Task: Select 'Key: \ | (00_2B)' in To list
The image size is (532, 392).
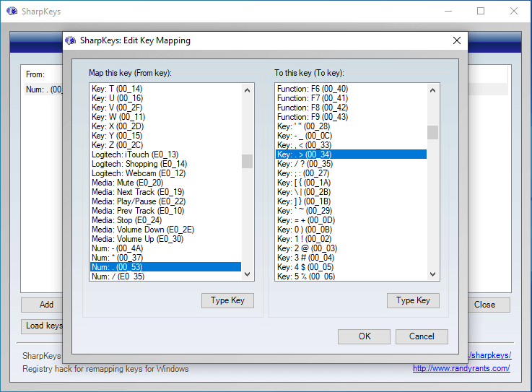Action: (351, 192)
